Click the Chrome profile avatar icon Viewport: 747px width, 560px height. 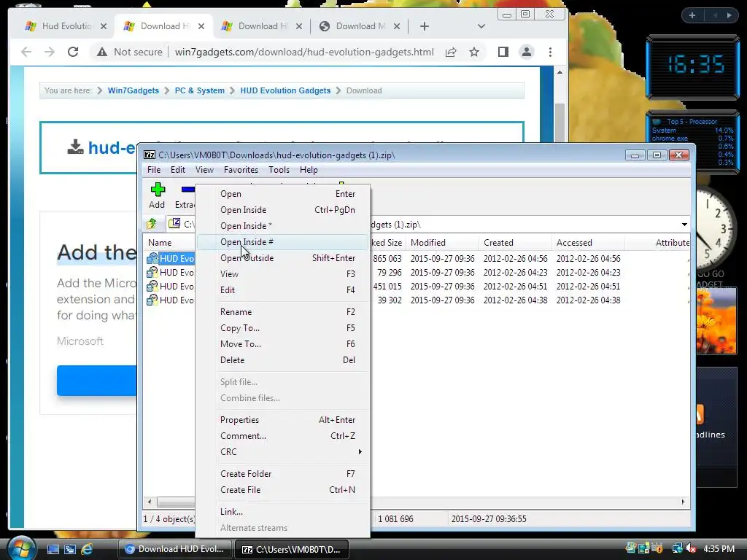click(527, 52)
